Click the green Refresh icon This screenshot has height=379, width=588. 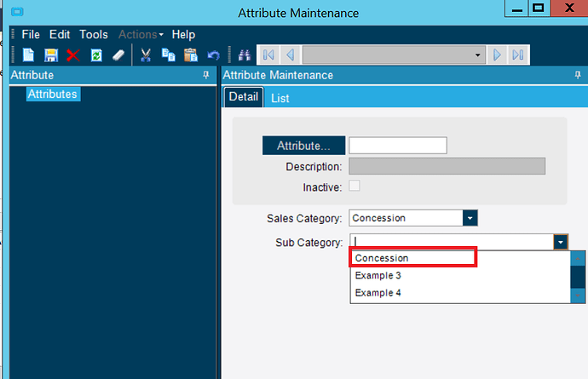point(96,55)
